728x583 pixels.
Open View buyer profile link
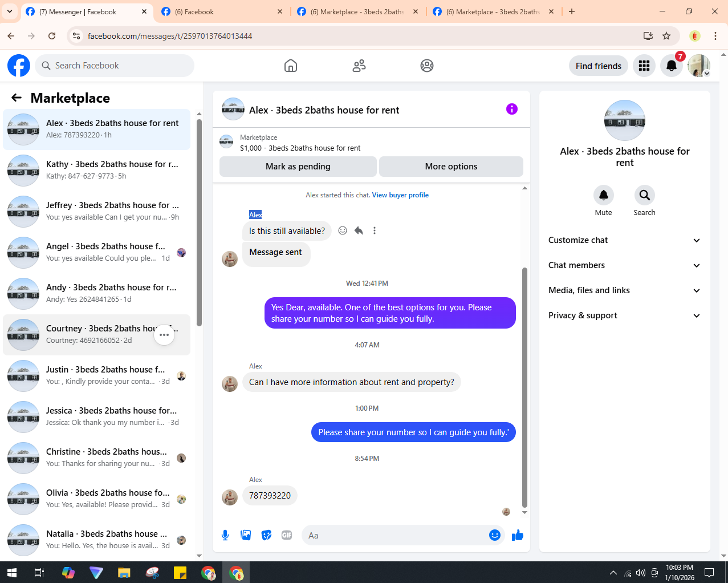(x=400, y=195)
